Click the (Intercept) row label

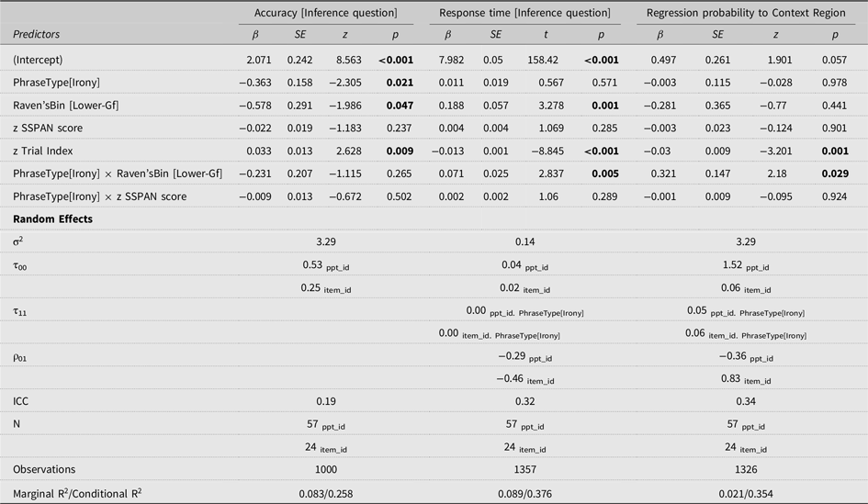[x=38, y=60]
